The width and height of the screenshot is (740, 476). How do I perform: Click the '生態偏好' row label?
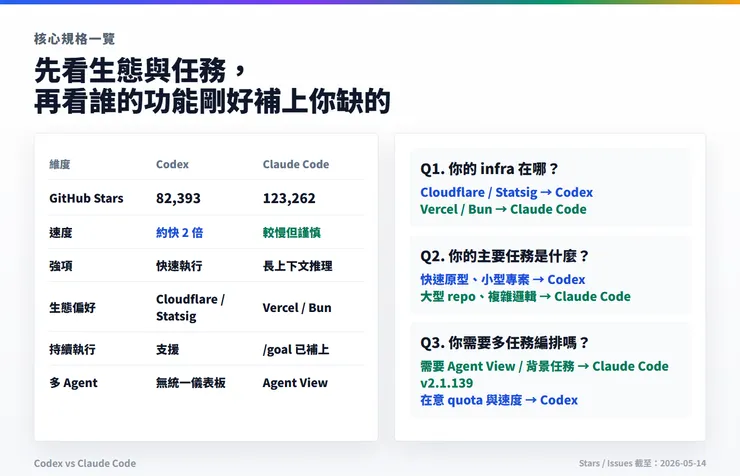pyautogui.click(x=72, y=308)
